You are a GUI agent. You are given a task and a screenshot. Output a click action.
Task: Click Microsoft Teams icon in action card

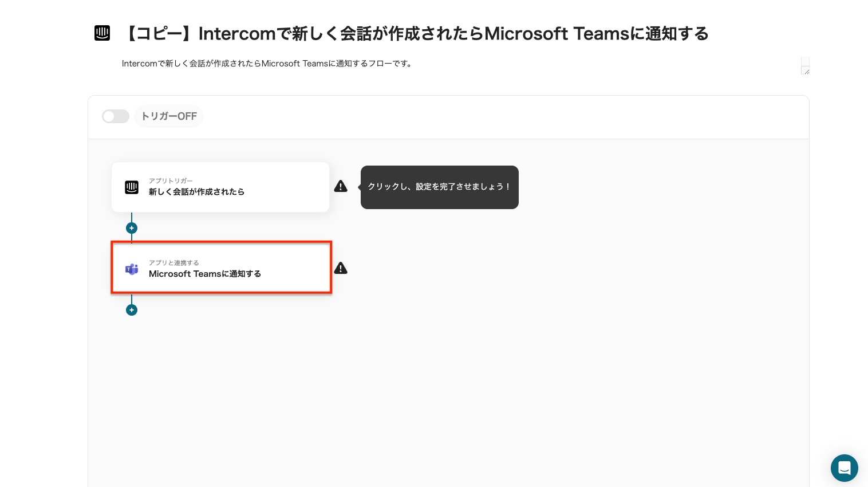tap(132, 269)
